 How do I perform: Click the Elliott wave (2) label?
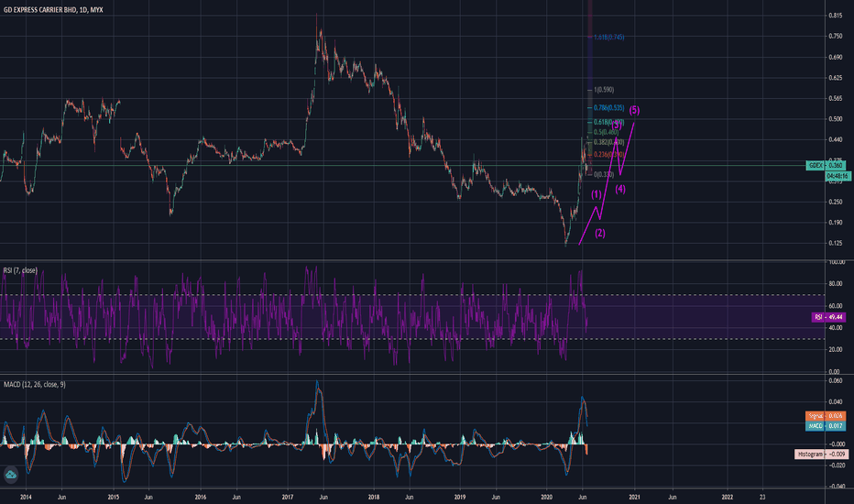point(599,233)
